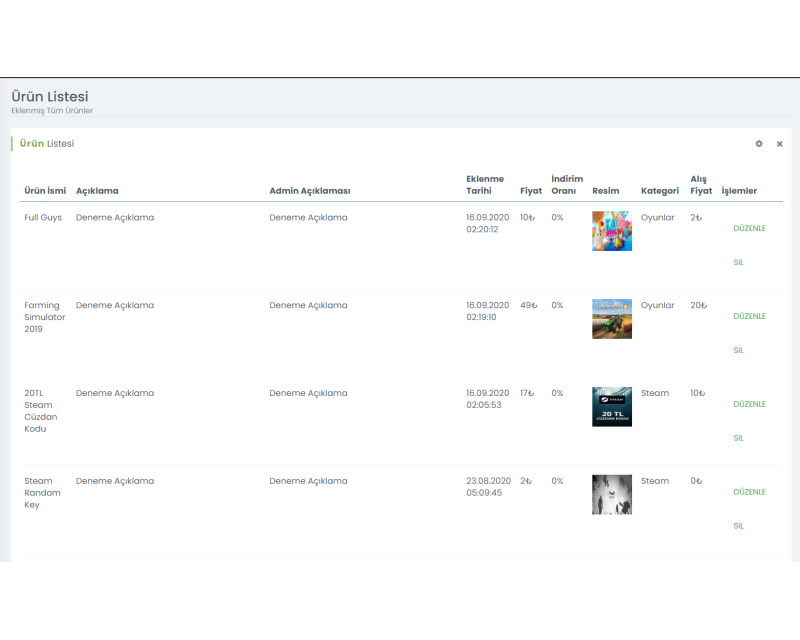This screenshot has width=800, height=640.
Task: Click the Kategori column header
Action: click(x=660, y=191)
